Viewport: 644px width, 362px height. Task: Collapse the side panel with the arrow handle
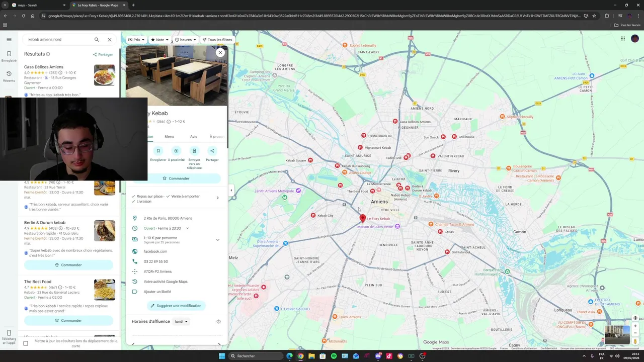click(231, 190)
